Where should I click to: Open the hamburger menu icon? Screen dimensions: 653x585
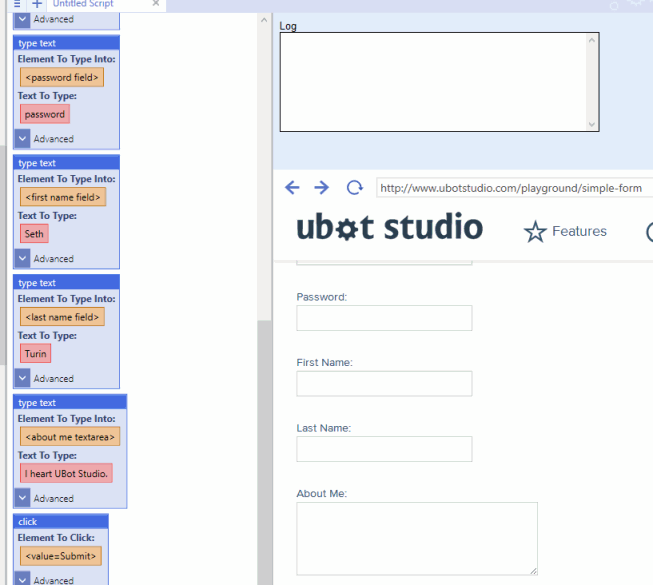click(x=17, y=4)
